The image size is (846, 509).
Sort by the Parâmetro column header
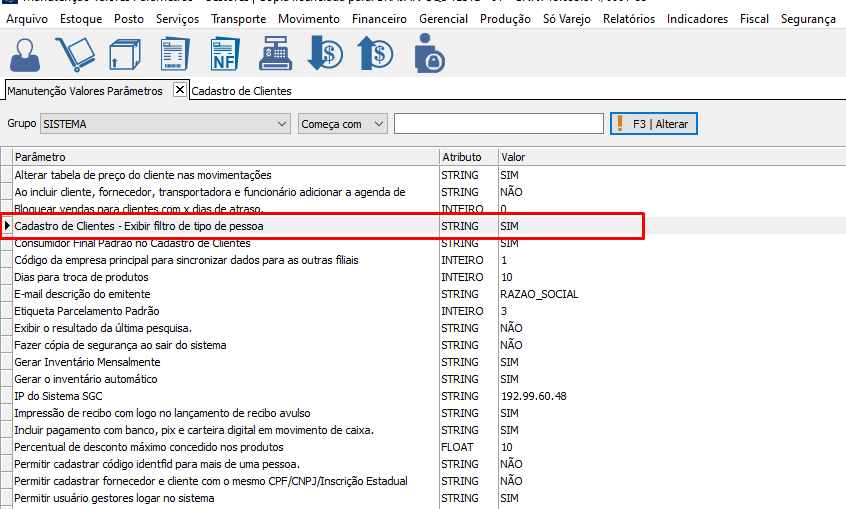(225, 157)
